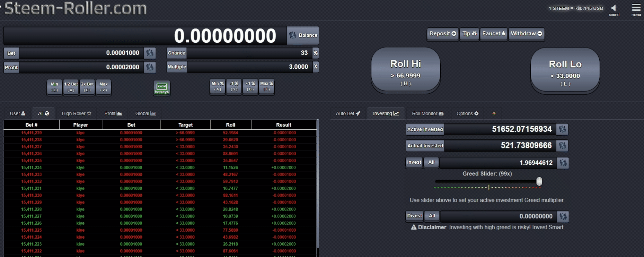Open the Roll Monitor tab

427,113
